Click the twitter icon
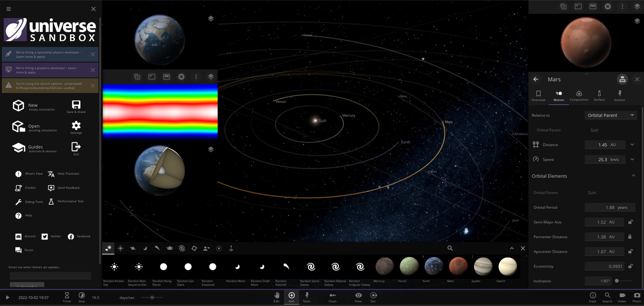 click(45, 237)
